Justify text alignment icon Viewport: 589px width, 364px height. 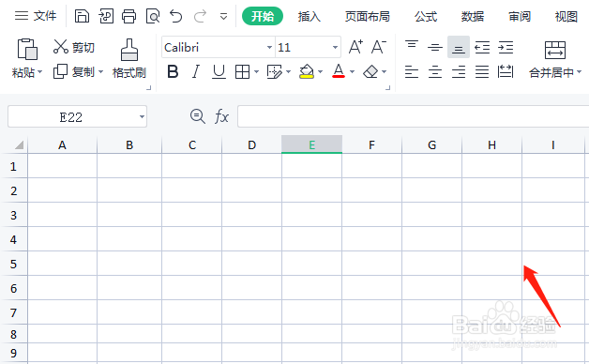(x=482, y=71)
